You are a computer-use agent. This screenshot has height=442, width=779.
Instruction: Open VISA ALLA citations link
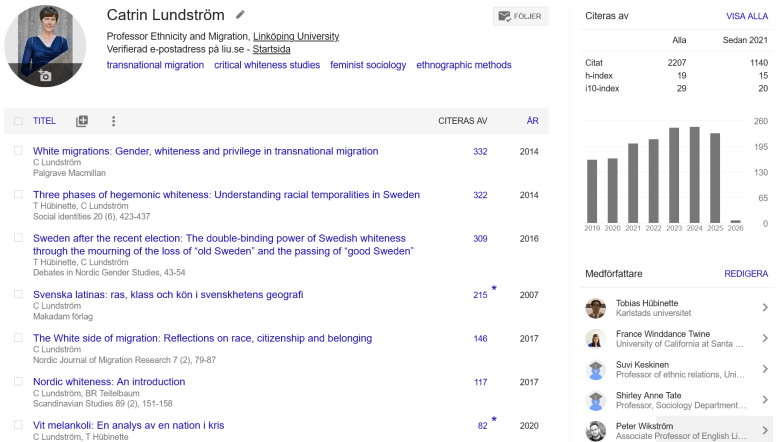(746, 17)
